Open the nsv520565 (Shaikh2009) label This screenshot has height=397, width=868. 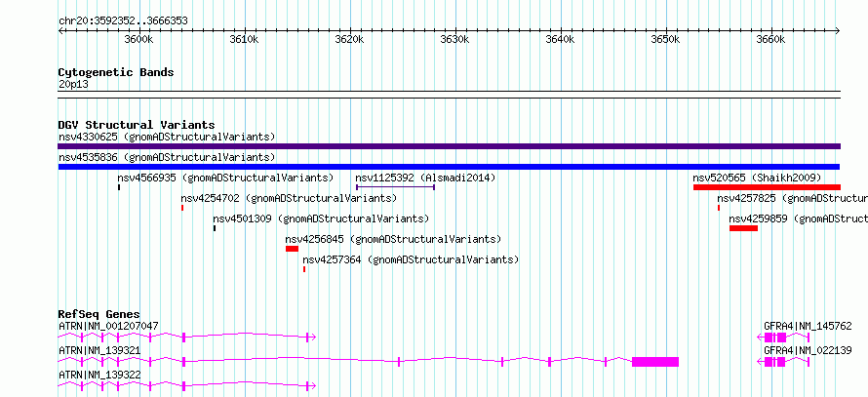point(757,178)
